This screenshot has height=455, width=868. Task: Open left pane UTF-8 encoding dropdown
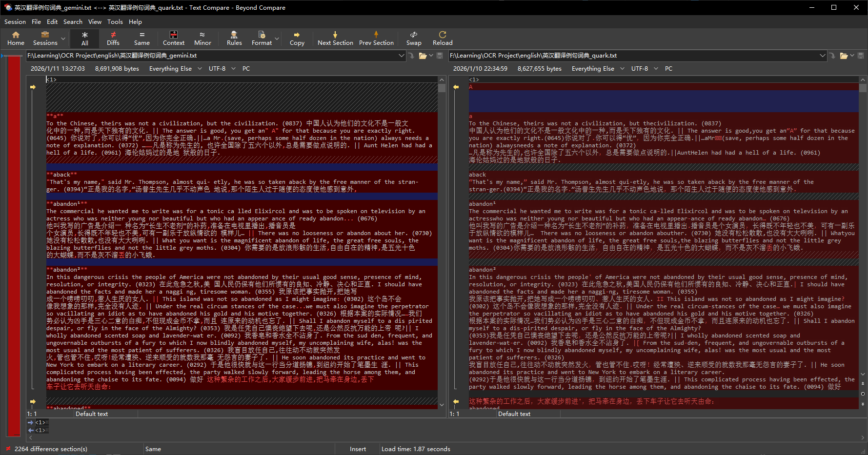[x=233, y=69]
